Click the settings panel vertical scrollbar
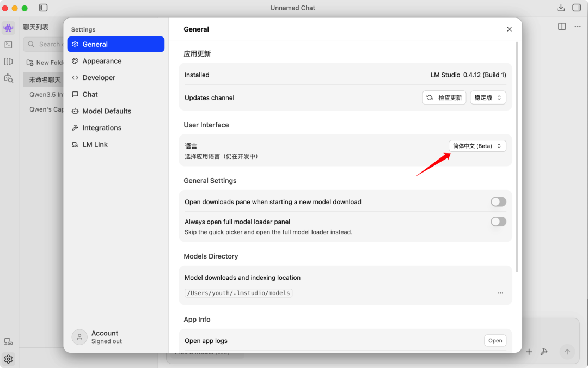588x368 pixels. 517,157
